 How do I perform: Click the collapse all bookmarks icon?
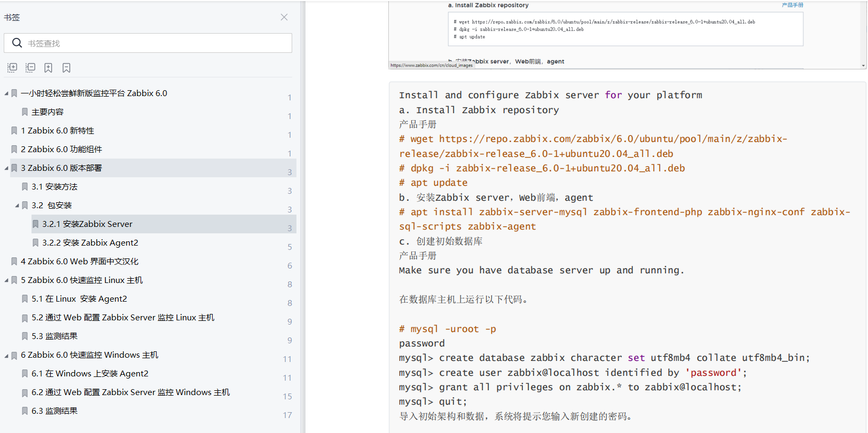tap(30, 67)
